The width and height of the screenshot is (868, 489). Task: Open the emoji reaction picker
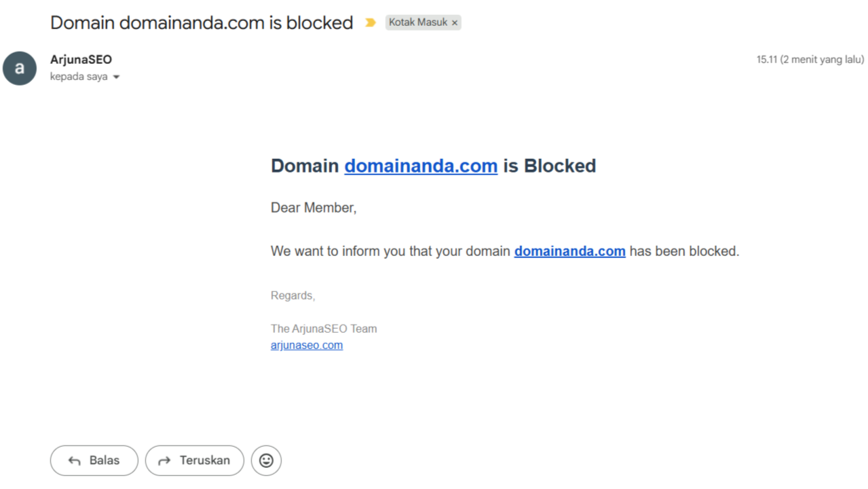266,460
